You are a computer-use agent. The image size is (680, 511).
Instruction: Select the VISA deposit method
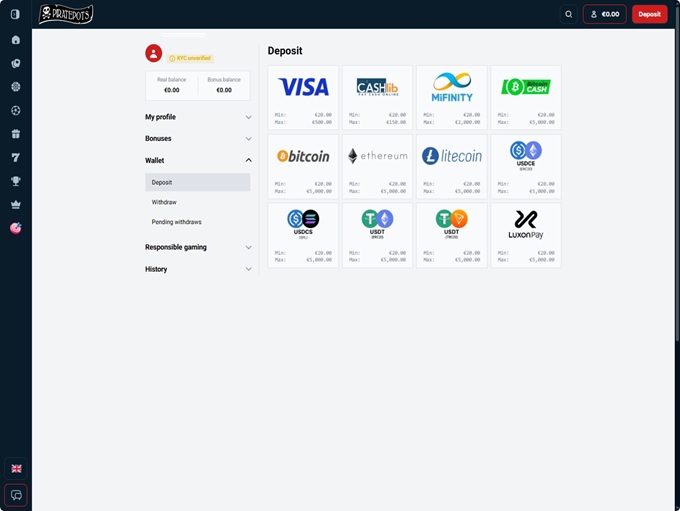pos(303,98)
